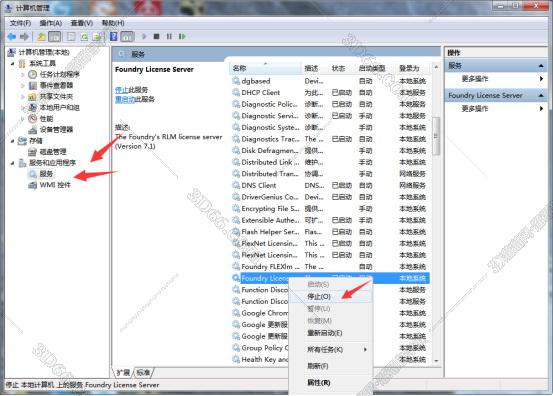Open the 操作(A) menu
Screen dimensions: 553x396
click(x=51, y=23)
